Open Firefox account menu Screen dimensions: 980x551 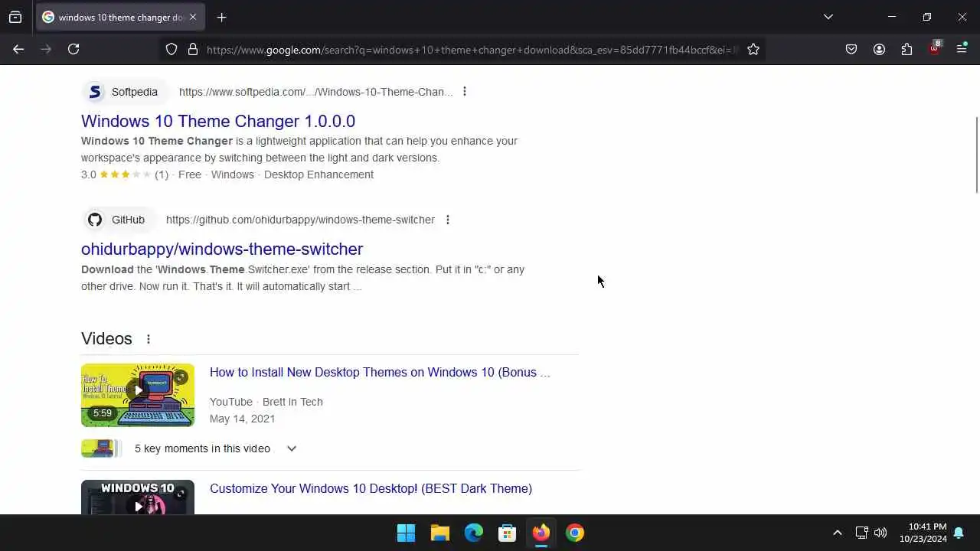point(879,49)
